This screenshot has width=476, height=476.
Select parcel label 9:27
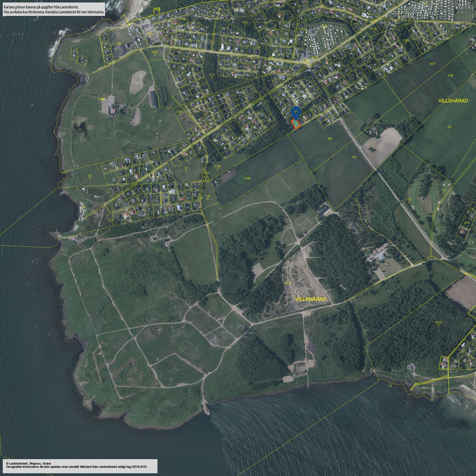click(432, 64)
